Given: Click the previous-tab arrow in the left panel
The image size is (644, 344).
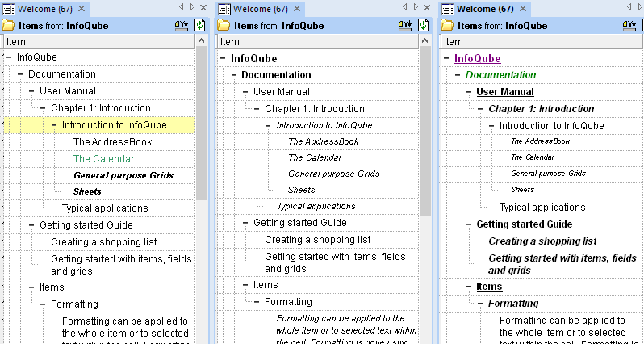Looking at the screenshot, I should (181, 7).
